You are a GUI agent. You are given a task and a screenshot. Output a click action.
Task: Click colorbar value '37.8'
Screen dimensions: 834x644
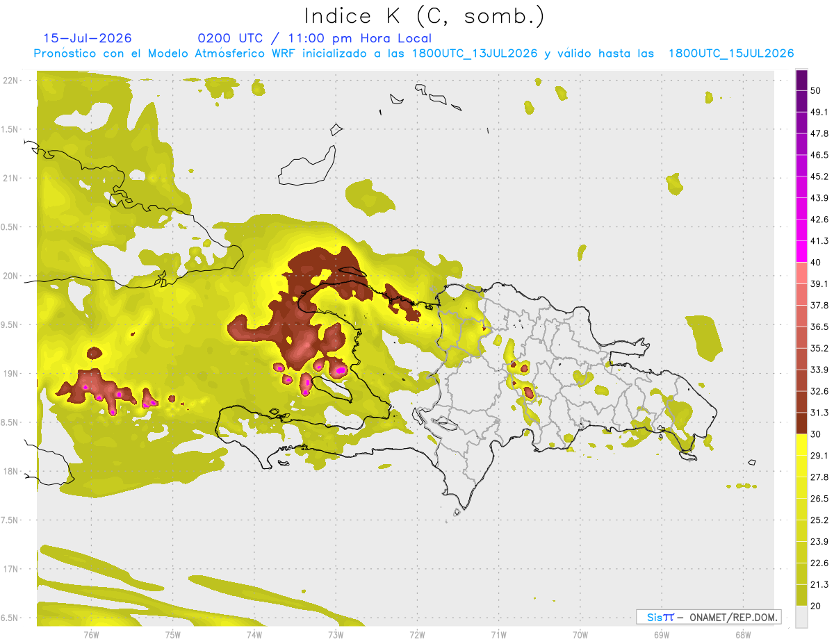tap(819, 306)
